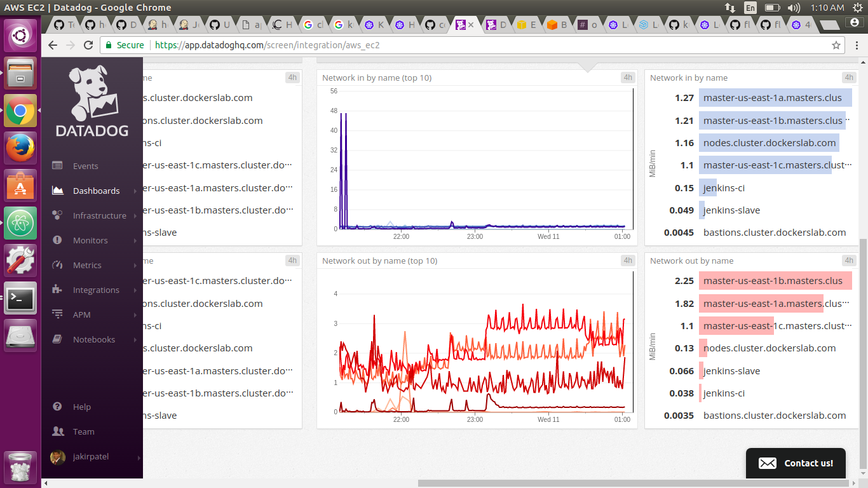The width and height of the screenshot is (868, 488).
Task: Expand the Integrations submenu arrow
Action: click(136, 290)
